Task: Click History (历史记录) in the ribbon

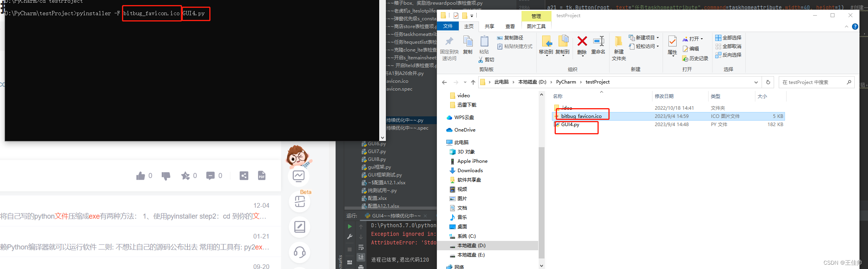Action: point(695,59)
